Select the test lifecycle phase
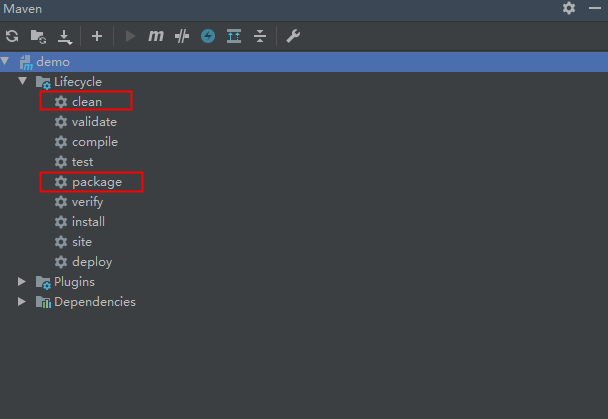Image resolution: width=608 pixels, height=419 pixels. pos(74,162)
